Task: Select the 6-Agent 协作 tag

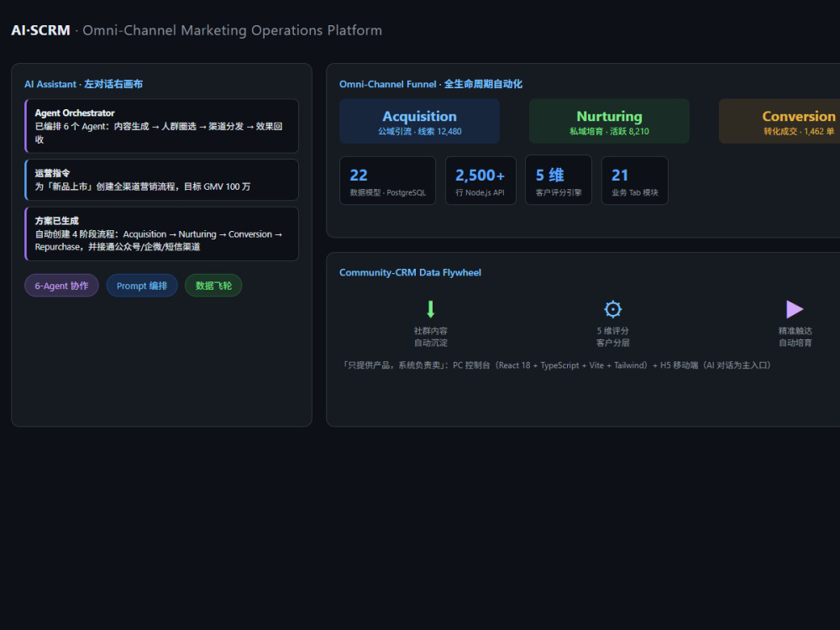Action: coord(61,286)
